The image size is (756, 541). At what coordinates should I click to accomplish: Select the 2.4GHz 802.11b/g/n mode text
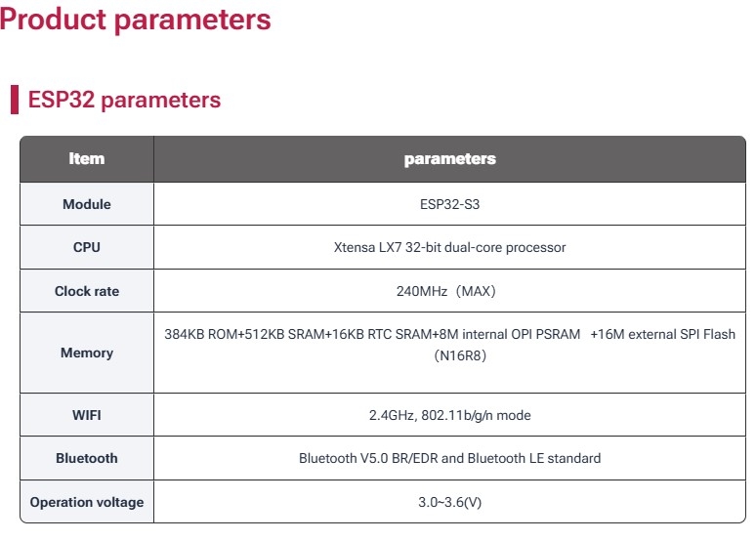[449, 415]
